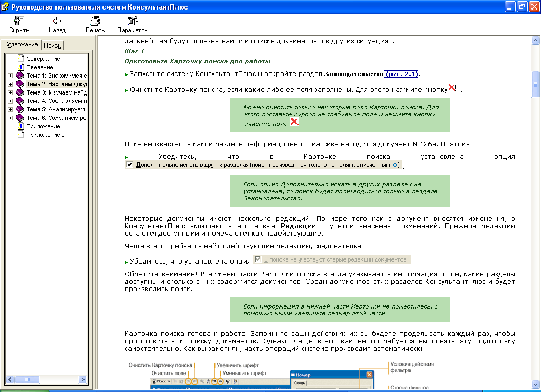Click the blue circle field marker icon
Image resolution: width=541 pixels, height=392 pixels.
coord(395,165)
